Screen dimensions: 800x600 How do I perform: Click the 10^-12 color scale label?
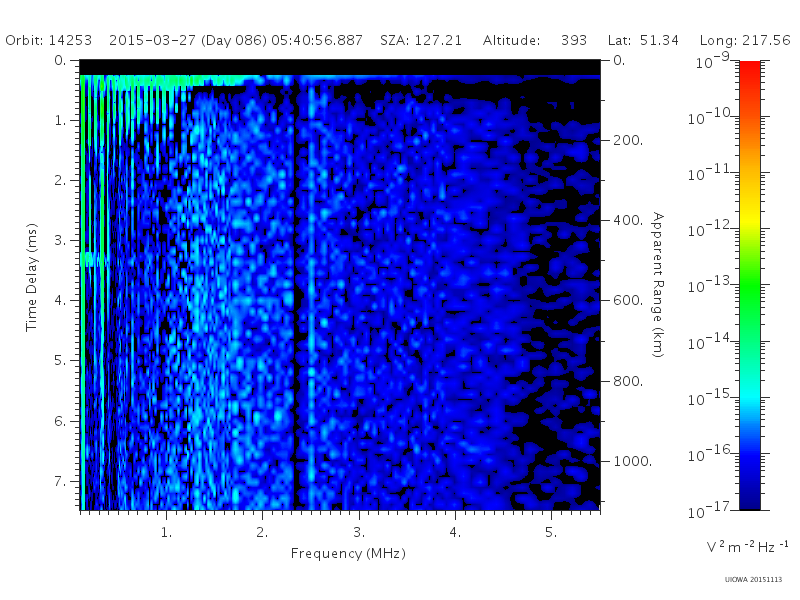[x=711, y=229]
